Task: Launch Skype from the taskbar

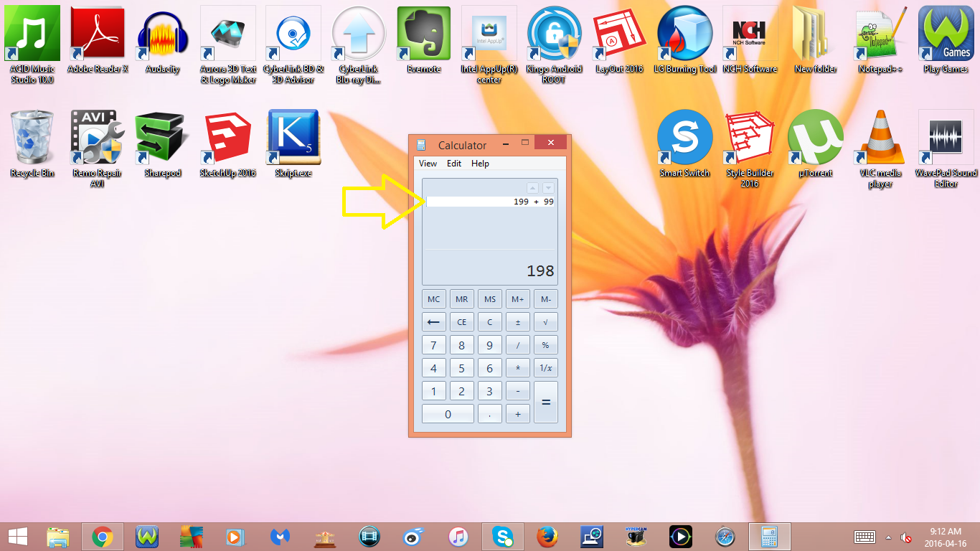Action: coord(503,537)
